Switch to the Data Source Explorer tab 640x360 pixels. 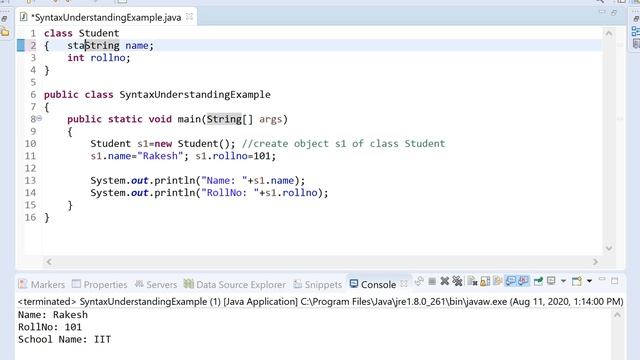coord(235,284)
